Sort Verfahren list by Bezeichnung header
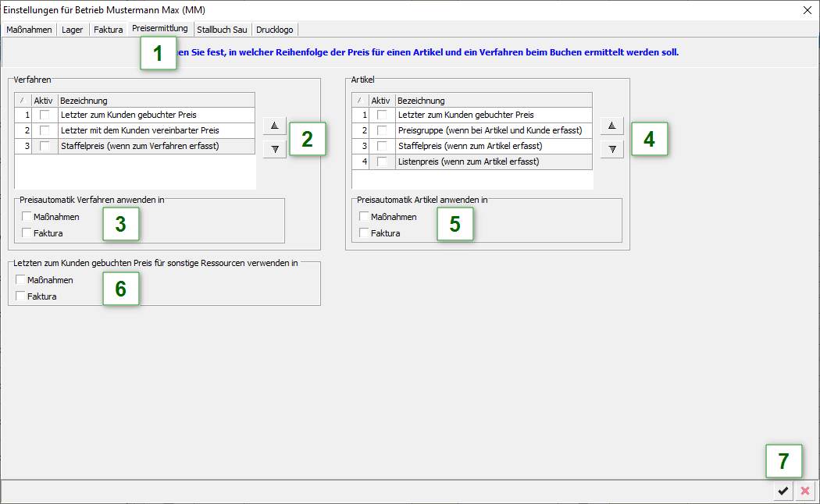 [156, 100]
